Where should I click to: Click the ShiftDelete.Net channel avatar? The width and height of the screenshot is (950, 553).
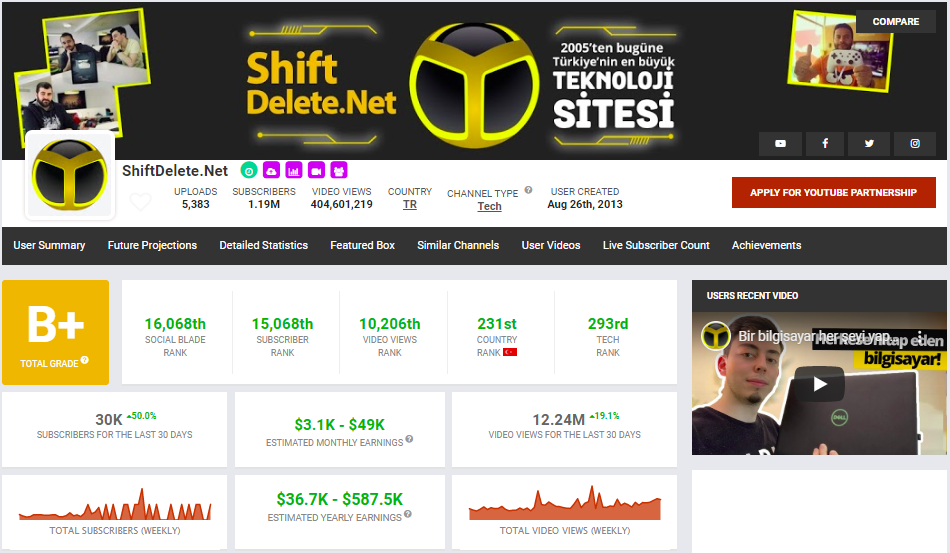[70, 177]
